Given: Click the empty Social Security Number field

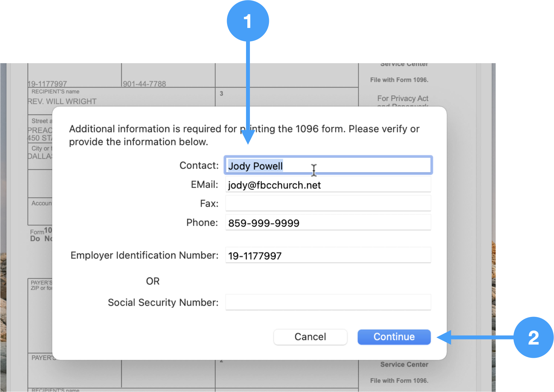Looking at the screenshot, I should coord(328,302).
